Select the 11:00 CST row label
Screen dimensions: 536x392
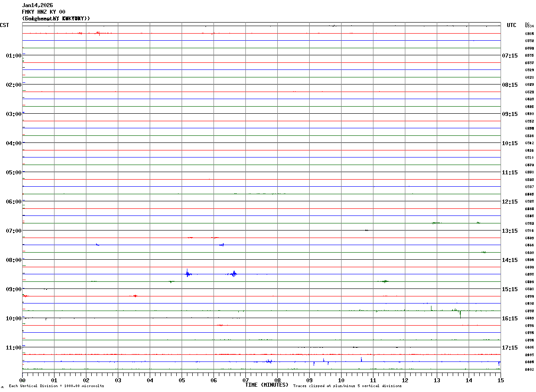(14, 348)
